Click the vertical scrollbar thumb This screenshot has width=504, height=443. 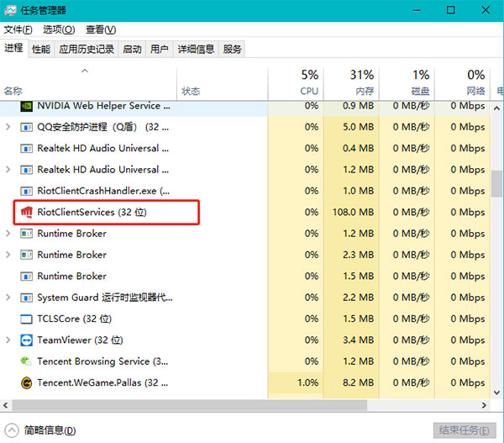[x=497, y=184]
